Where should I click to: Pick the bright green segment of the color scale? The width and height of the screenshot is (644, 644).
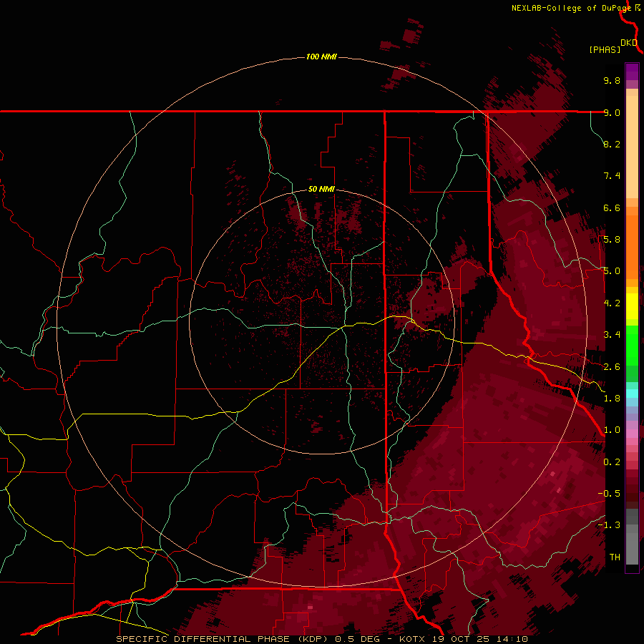point(632,345)
